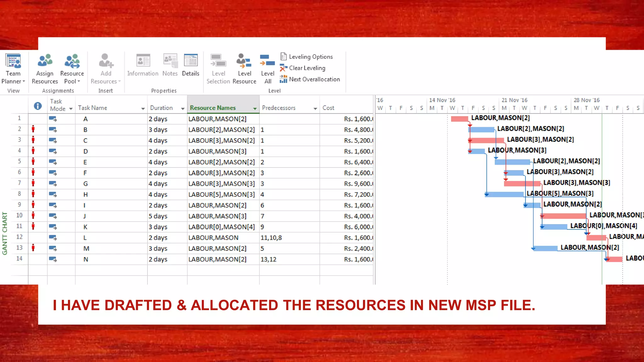Click the Level Resource icon
The image size is (644, 362).
point(244,61)
